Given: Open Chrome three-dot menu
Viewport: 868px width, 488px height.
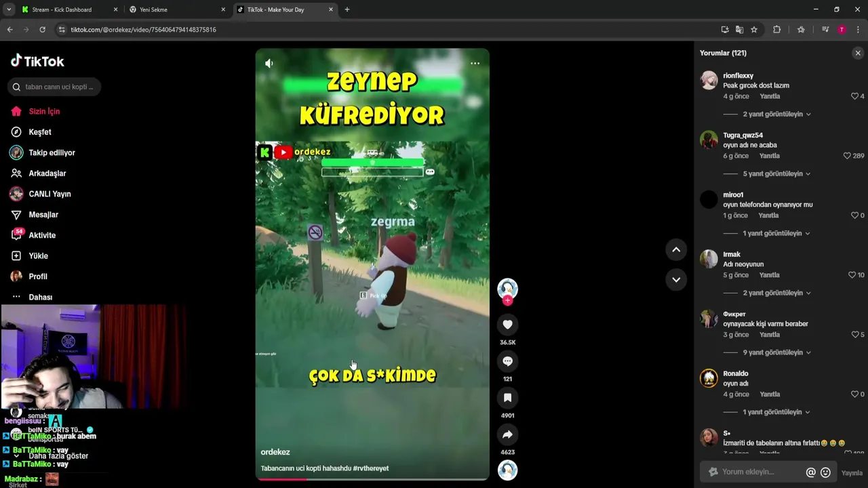Looking at the screenshot, I should point(858,30).
